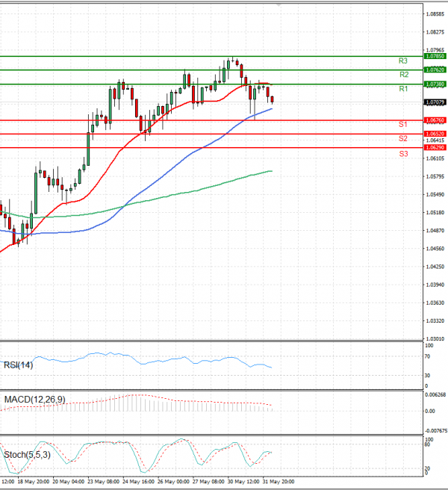Click the S3 support label
Image resolution: width=448 pixels, height=490 pixels.
[403, 153]
